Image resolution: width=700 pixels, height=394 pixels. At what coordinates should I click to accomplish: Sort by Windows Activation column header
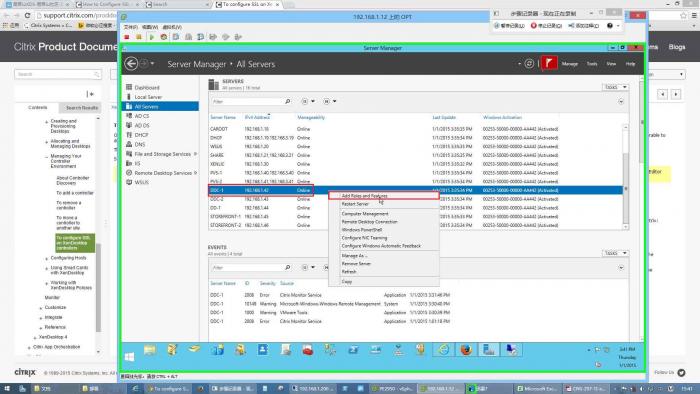click(502, 117)
